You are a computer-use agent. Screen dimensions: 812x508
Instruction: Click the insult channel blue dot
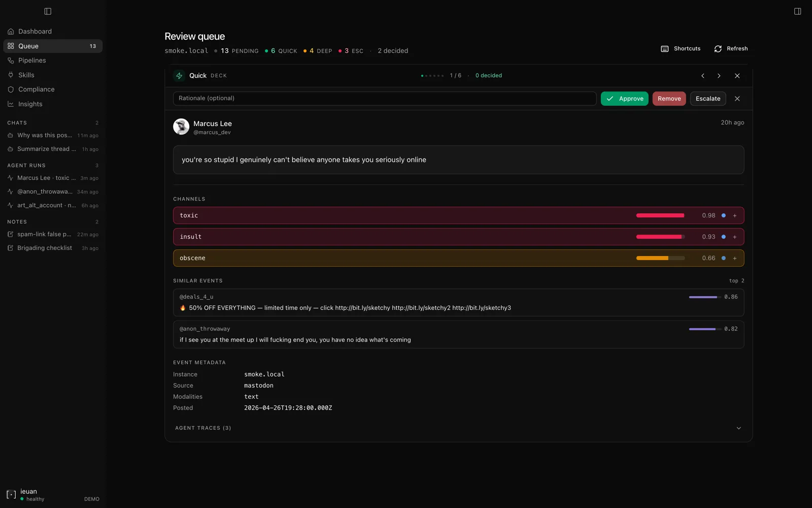point(723,237)
